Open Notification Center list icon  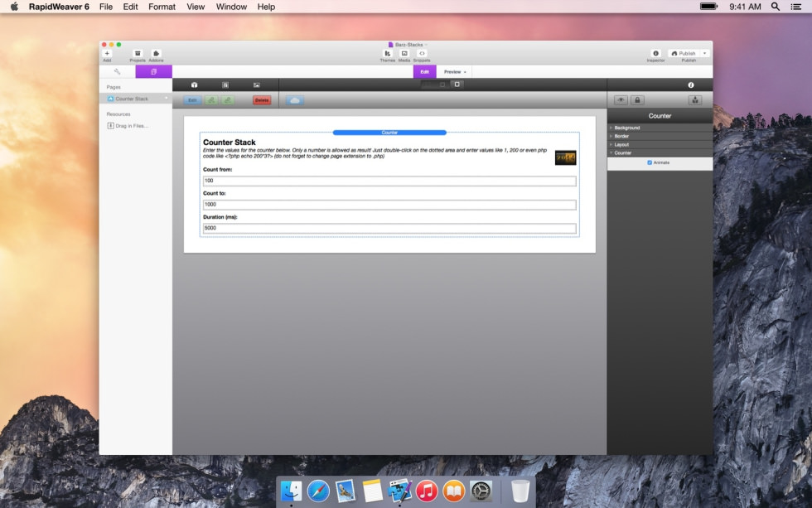tap(796, 7)
